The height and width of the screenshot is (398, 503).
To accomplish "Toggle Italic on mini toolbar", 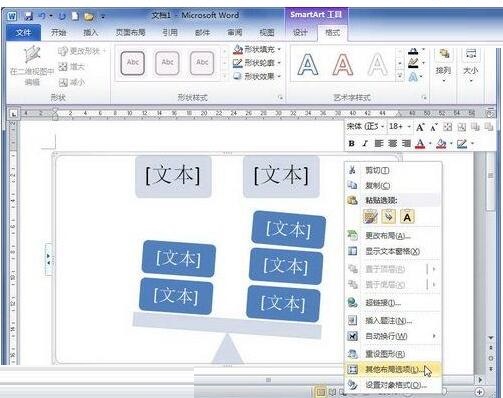I will 365,144.
